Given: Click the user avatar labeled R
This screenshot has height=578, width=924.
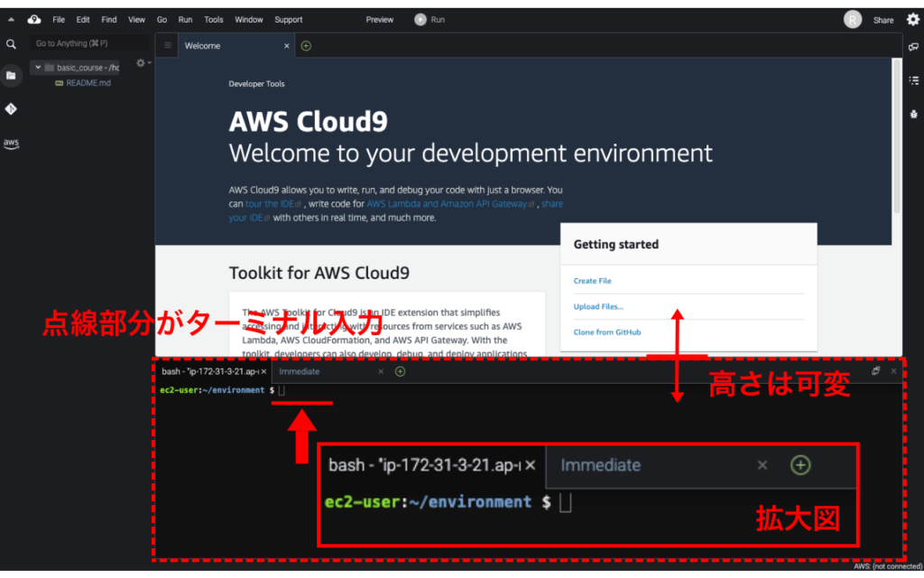Looking at the screenshot, I should (852, 20).
